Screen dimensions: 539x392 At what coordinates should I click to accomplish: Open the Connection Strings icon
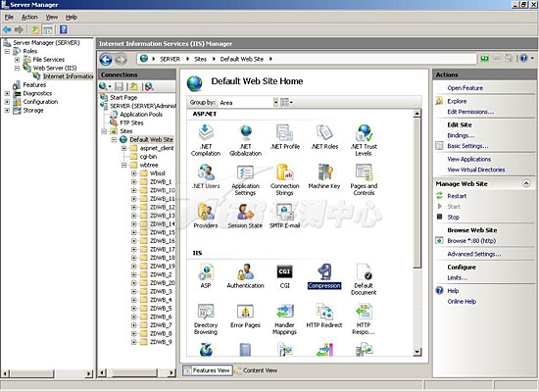(284, 179)
